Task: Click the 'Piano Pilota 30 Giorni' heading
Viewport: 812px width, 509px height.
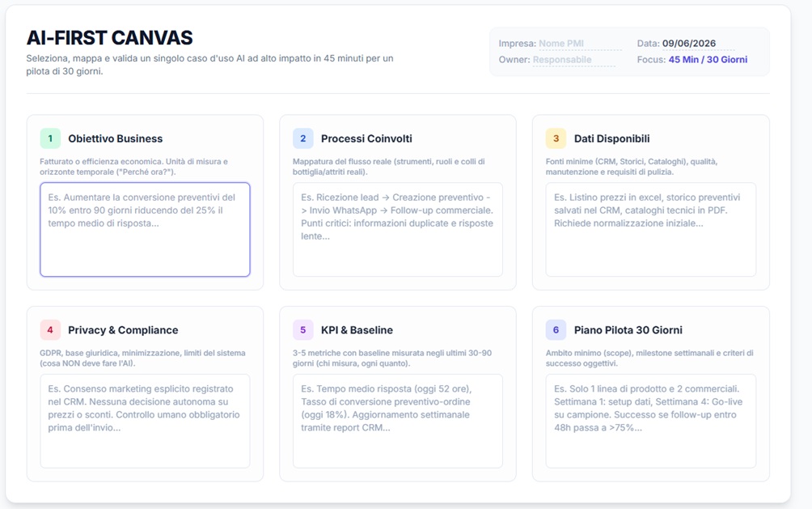Action: [x=628, y=330]
